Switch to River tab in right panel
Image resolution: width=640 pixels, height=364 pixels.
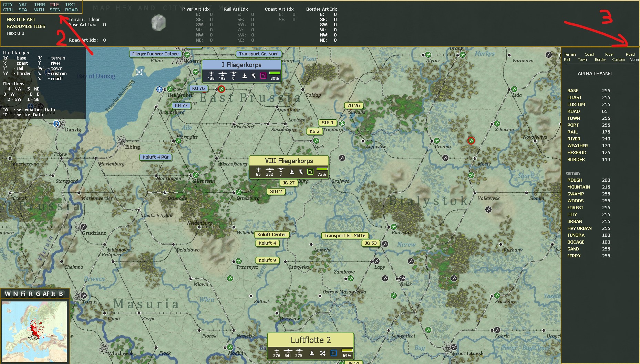609,54
